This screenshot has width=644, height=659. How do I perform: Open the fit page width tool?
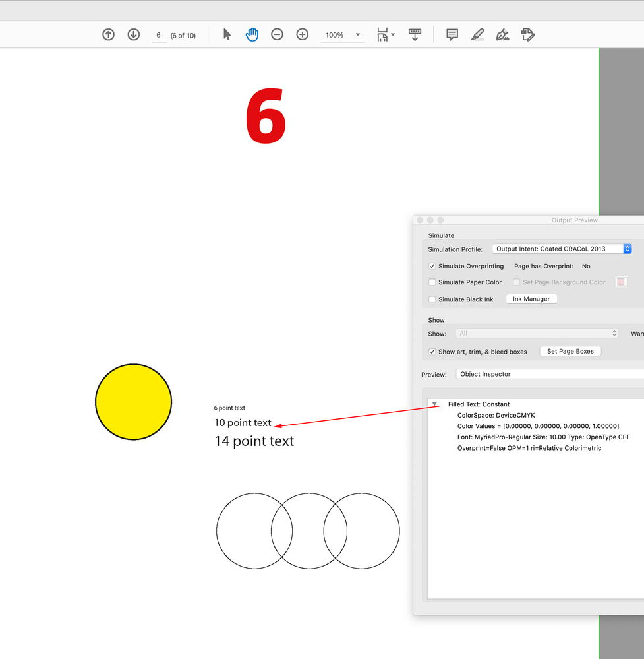382,34
